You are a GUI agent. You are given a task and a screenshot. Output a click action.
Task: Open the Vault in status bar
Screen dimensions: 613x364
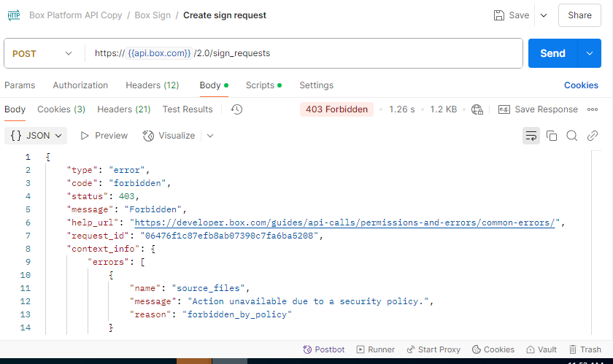click(x=541, y=349)
